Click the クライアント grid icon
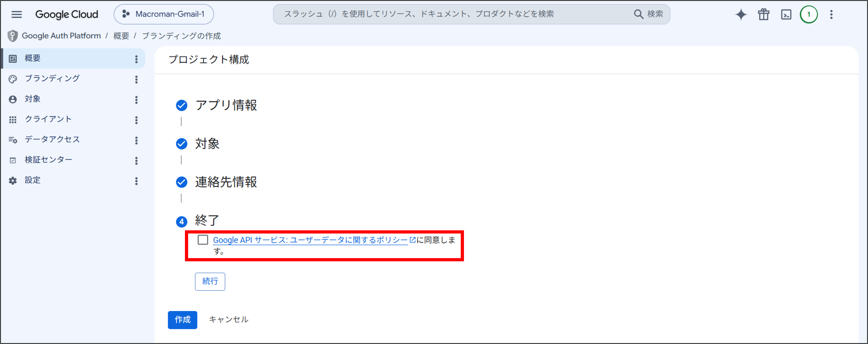 click(13, 120)
